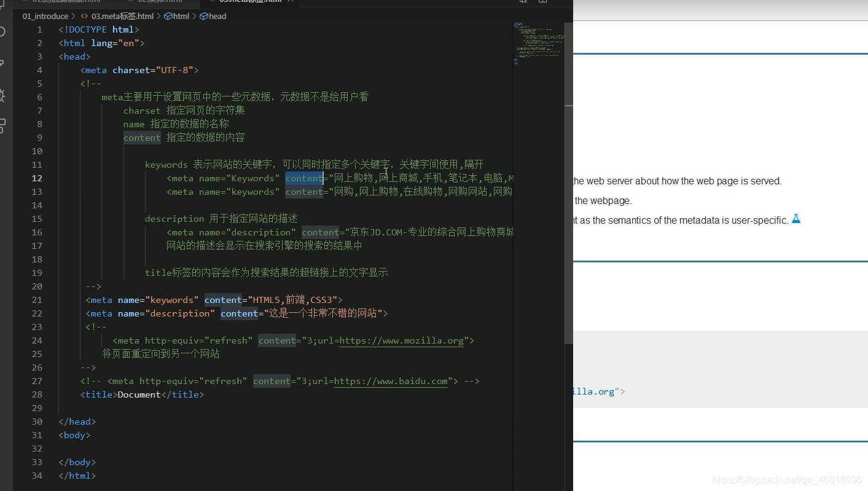Click name 指定的数据的名称 comment on line 8

[x=176, y=124]
